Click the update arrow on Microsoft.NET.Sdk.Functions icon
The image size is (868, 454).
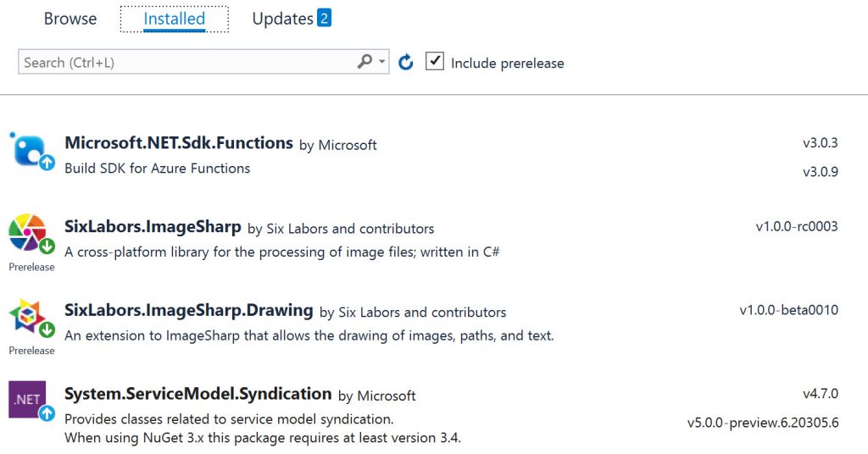click(x=47, y=163)
